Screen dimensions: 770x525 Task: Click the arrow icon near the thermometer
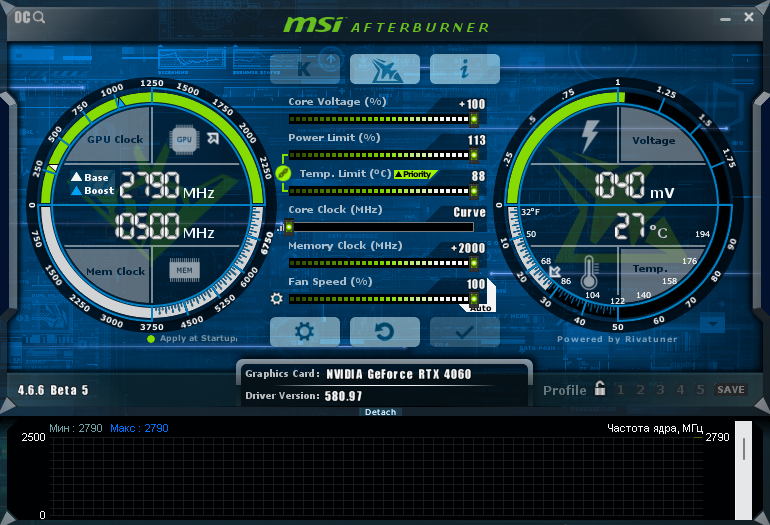(555, 271)
